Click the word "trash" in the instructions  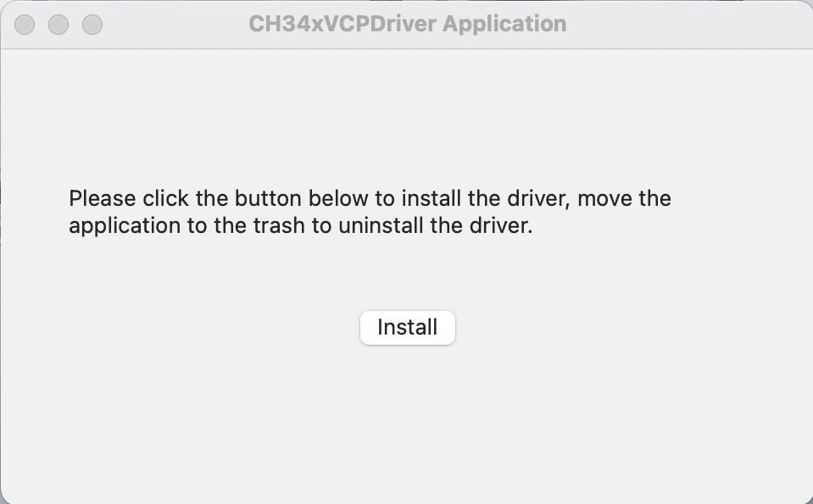click(279, 226)
